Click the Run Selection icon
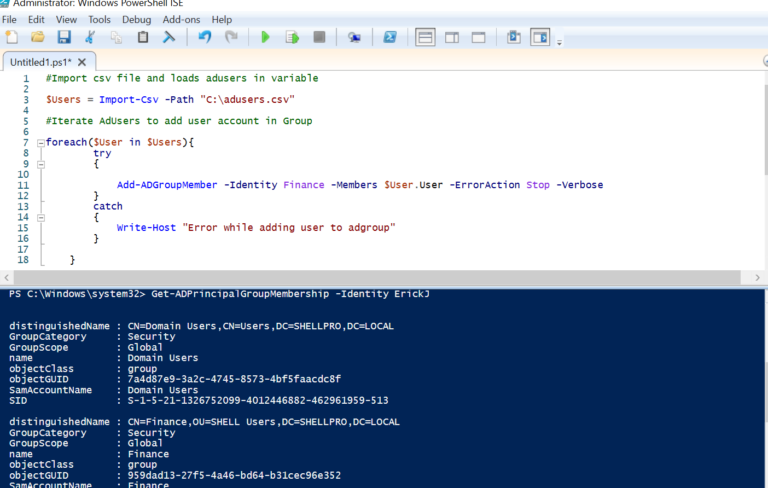Screen dimensions: 768x488 (292, 37)
